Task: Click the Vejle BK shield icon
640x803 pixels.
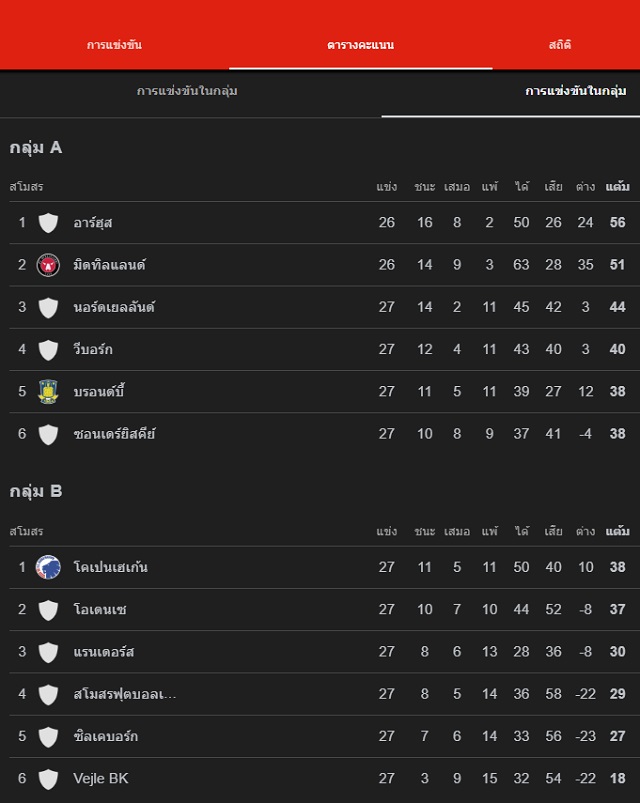Action: [48, 778]
